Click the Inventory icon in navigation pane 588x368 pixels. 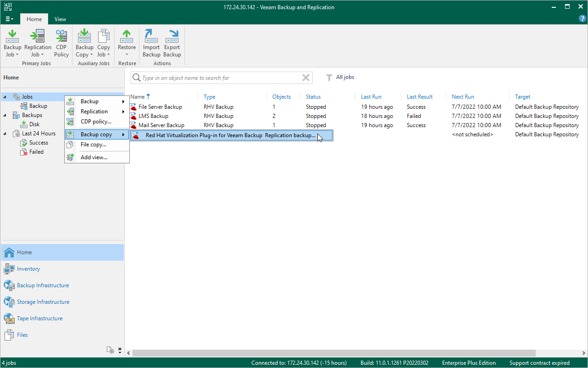pos(9,269)
